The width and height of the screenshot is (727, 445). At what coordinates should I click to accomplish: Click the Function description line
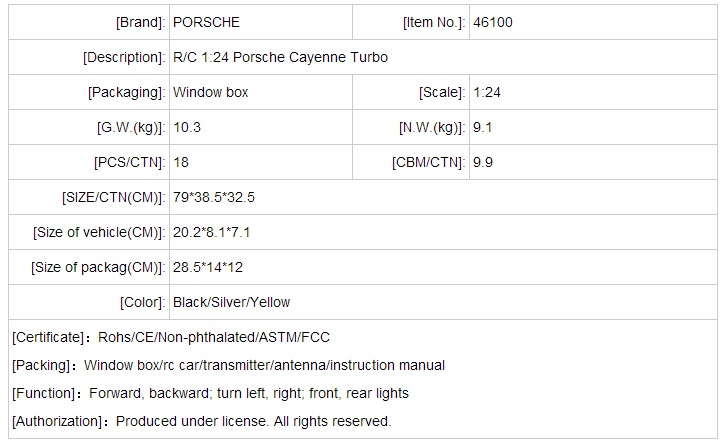click(210, 393)
